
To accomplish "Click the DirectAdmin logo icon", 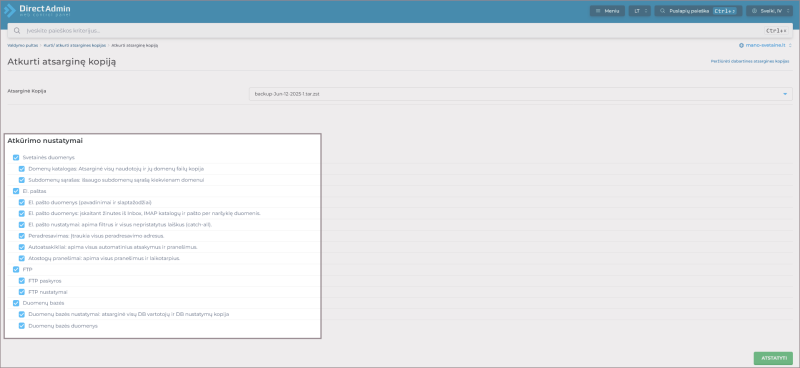I will pos(10,10).
